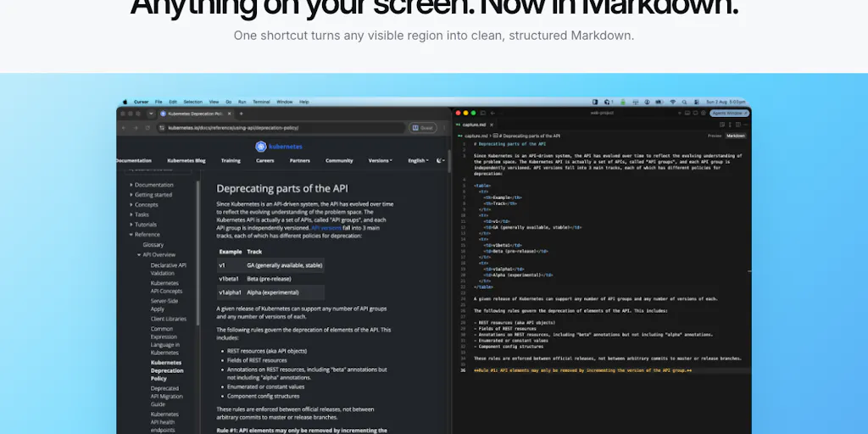This screenshot has width=868, height=434.
Task: Reload the Kubernetes page
Action: point(147,128)
